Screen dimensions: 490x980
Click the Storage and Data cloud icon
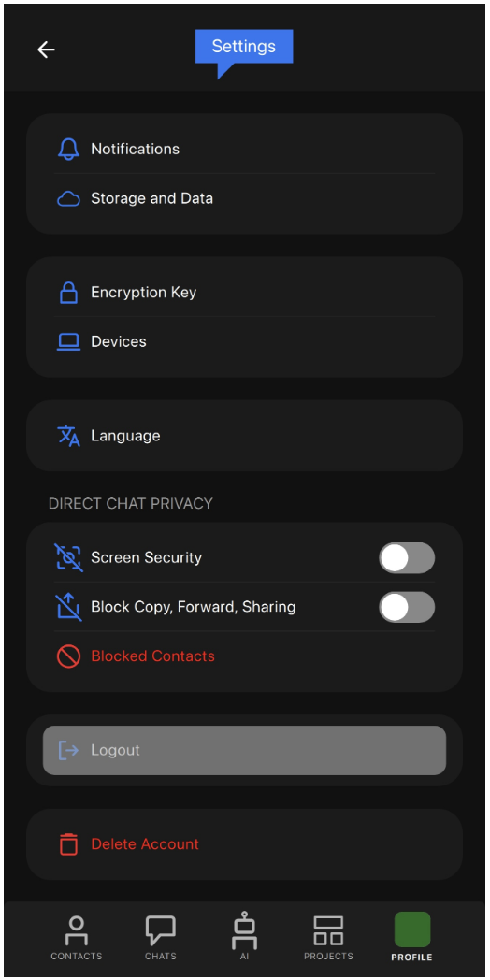coord(69,199)
